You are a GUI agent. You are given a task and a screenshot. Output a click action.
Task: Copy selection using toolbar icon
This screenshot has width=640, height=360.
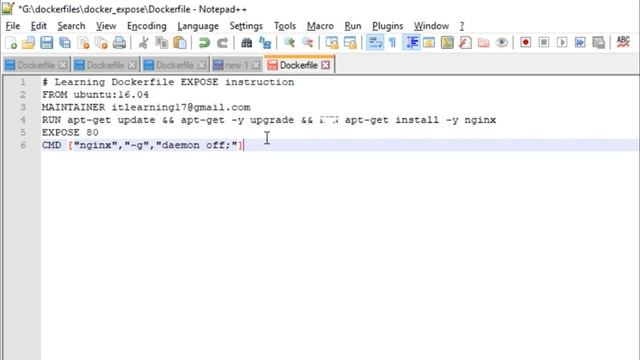pyautogui.click(x=162, y=42)
